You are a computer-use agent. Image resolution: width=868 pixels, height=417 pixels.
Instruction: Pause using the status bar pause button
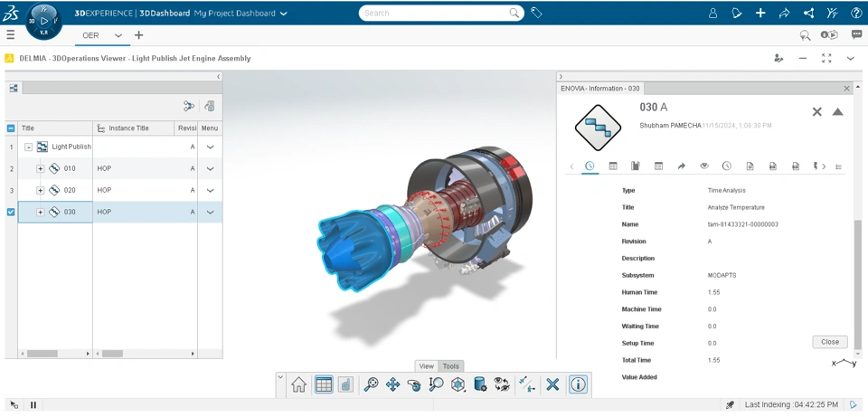(33, 405)
